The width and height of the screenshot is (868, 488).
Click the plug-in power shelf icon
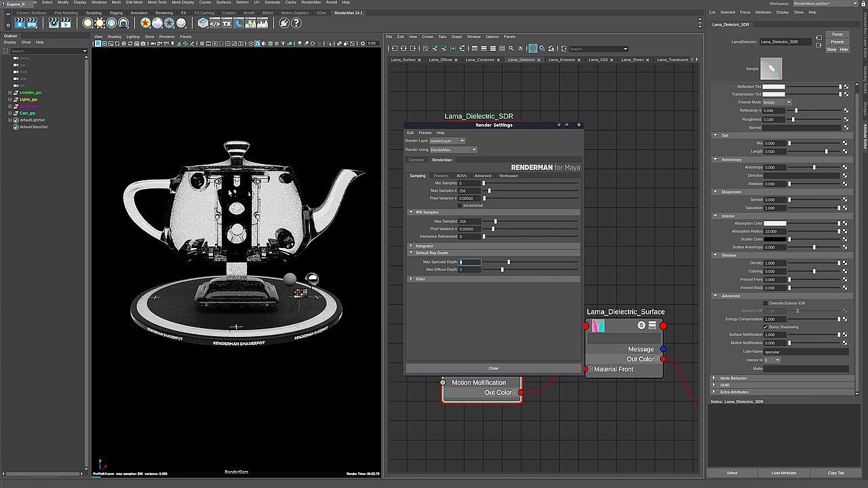click(x=284, y=23)
